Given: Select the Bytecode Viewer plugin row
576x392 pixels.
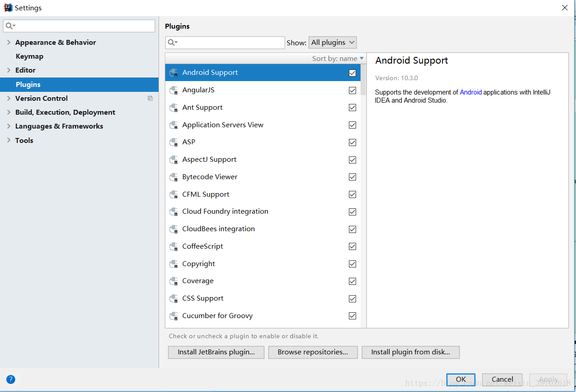Looking at the screenshot, I should click(x=263, y=177).
